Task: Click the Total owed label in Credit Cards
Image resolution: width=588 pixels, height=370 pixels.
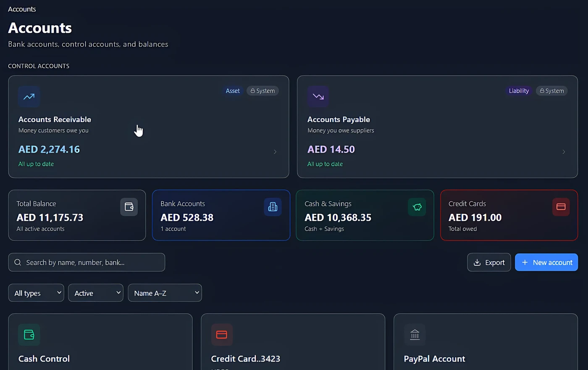Action: click(462, 229)
